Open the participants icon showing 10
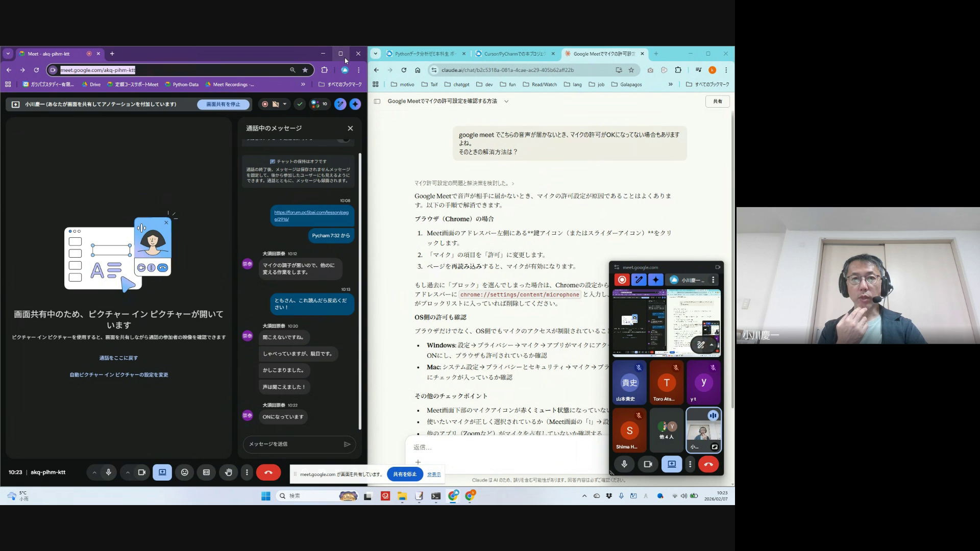 [x=319, y=104]
